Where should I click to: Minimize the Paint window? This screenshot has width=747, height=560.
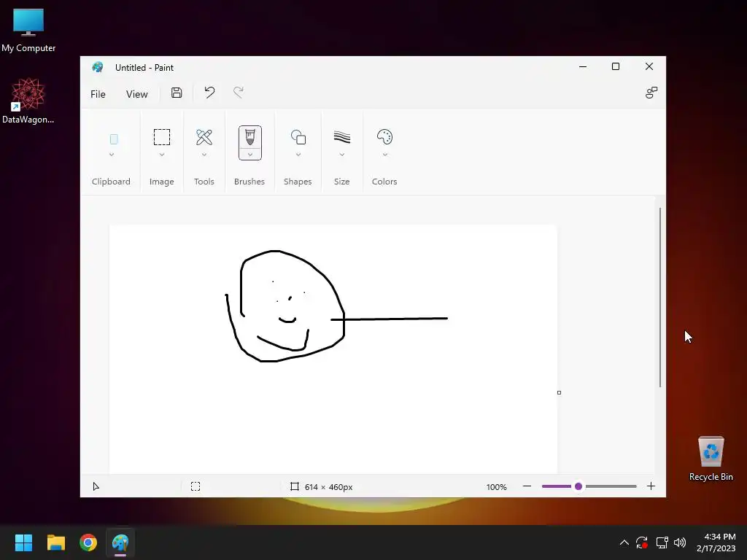[583, 66]
